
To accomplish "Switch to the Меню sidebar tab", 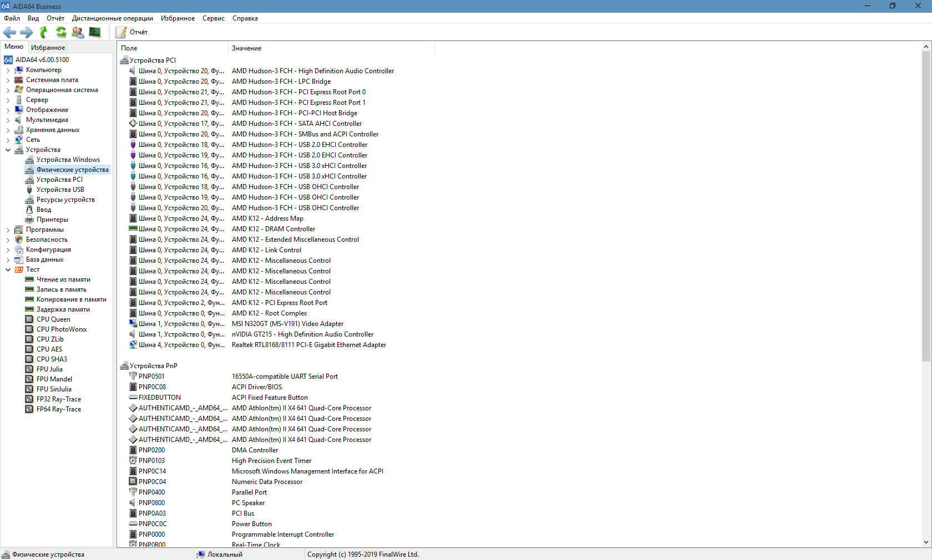I will click(14, 47).
